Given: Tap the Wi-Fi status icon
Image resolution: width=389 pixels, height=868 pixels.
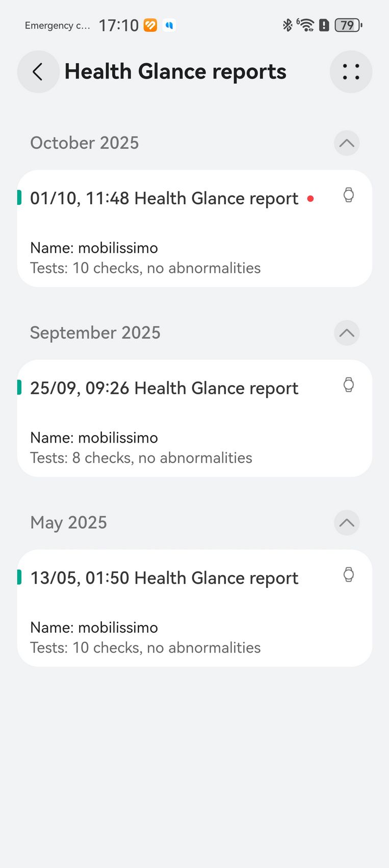Looking at the screenshot, I should point(306,25).
